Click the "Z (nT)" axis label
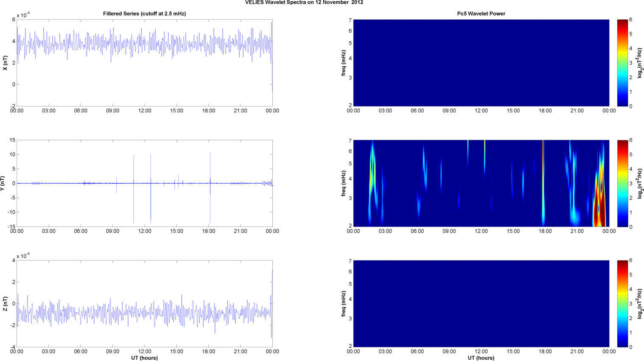The width and height of the screenshot is (644, 361). point(5,304)
